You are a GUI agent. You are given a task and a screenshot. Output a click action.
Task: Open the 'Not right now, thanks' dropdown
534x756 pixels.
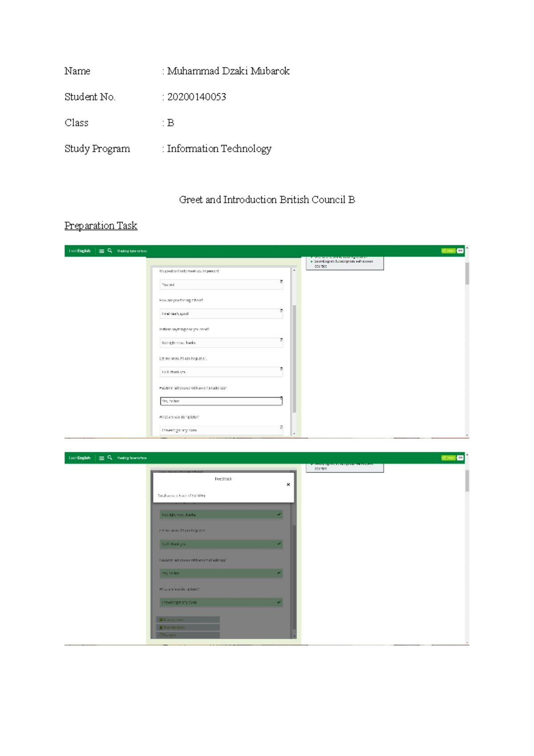coord(281,341)
